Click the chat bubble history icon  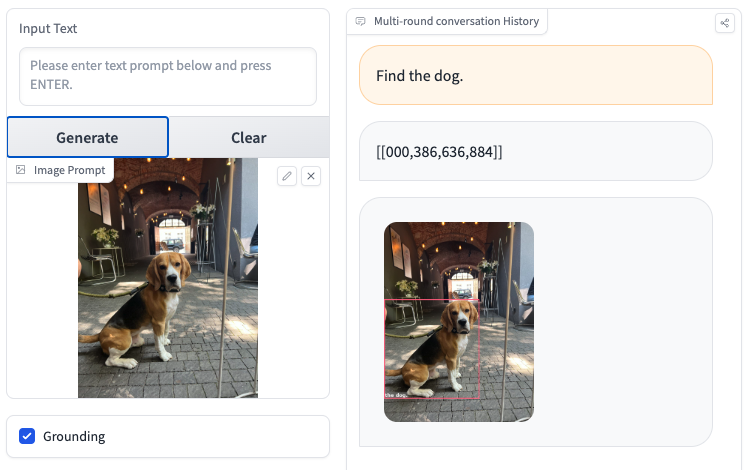pyautogui.click(x=361, y=21)
